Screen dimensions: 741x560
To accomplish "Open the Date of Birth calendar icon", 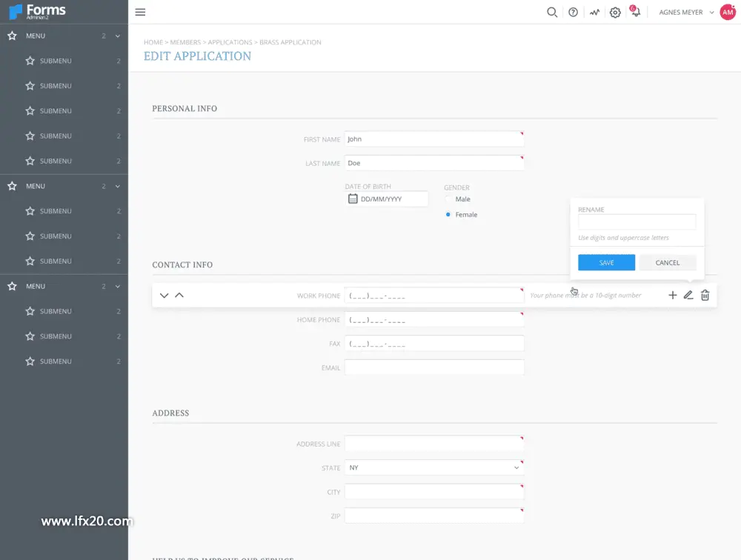I will [353, 199].
